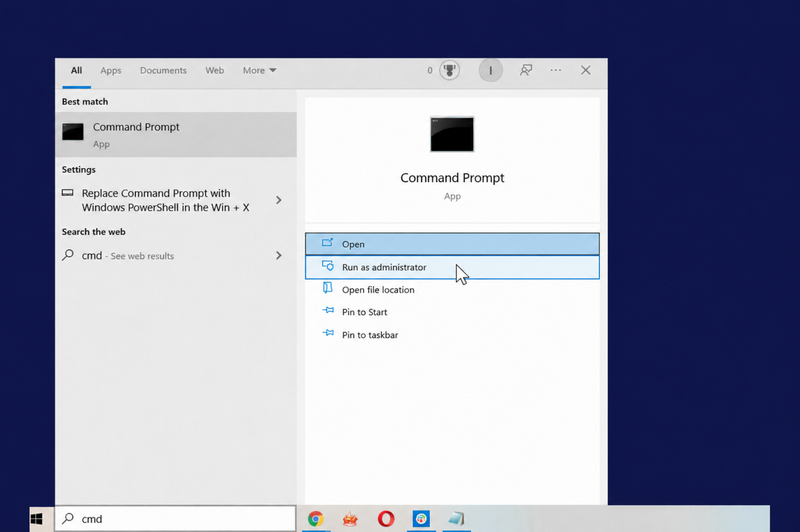Open the user account avatar
This screenshot has height=532, width=800.
pyautogui.click(x=491, y=70)
